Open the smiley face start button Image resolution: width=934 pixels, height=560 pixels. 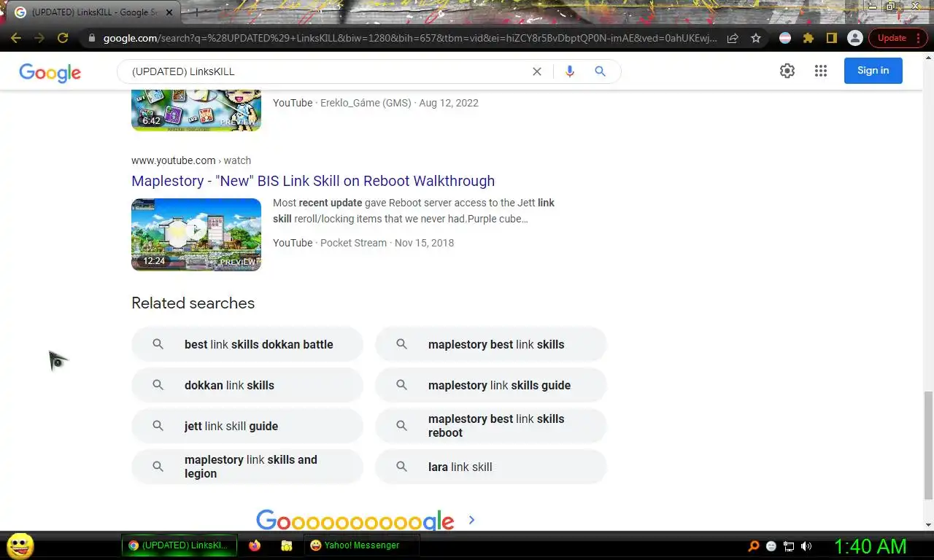coord(20,545)
